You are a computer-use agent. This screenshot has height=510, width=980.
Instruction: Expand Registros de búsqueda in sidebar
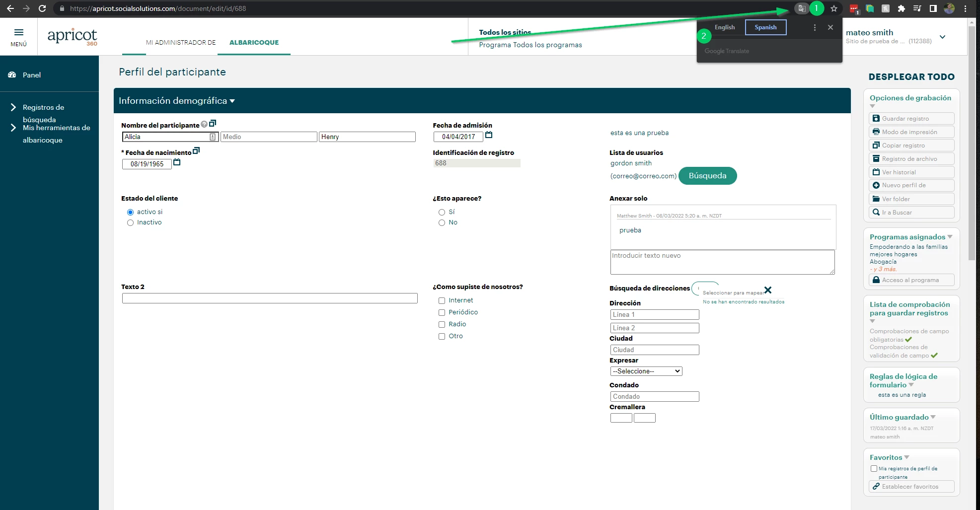13,107
